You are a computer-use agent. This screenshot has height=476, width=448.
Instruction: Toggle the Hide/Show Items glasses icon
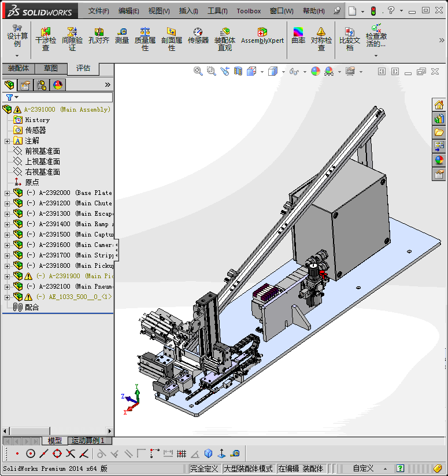pos(294,71)
